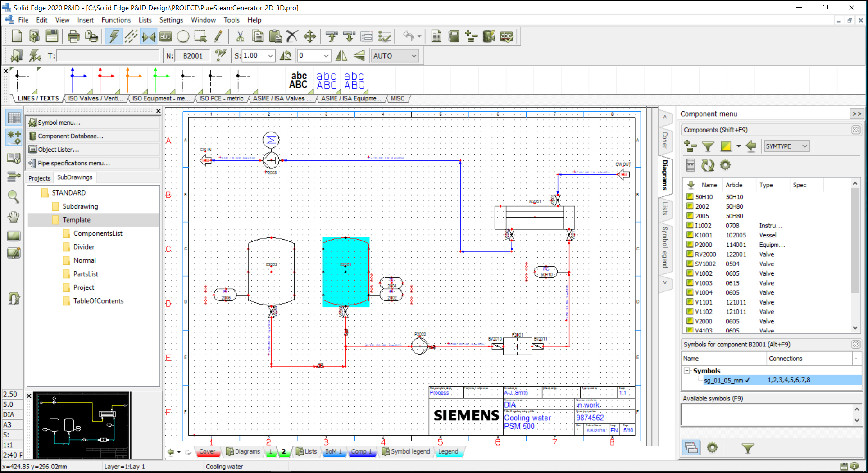Select the valve insertion tool in the toolbar

148,36
